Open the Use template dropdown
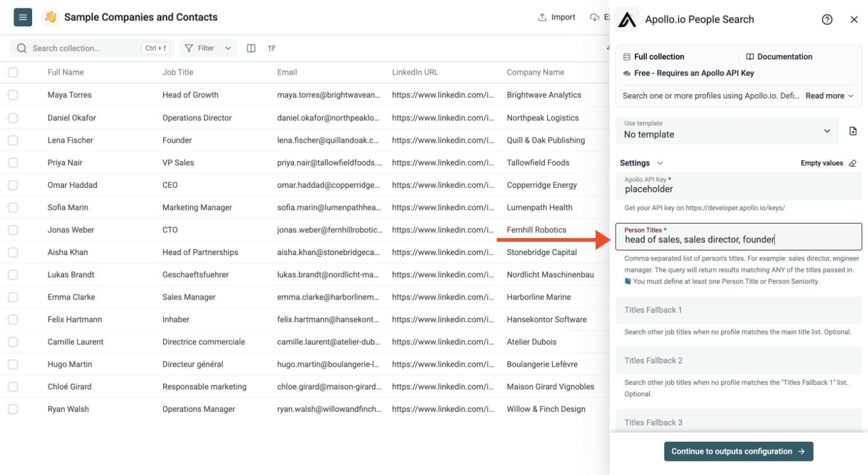868x475 pixels. [727, 131]
